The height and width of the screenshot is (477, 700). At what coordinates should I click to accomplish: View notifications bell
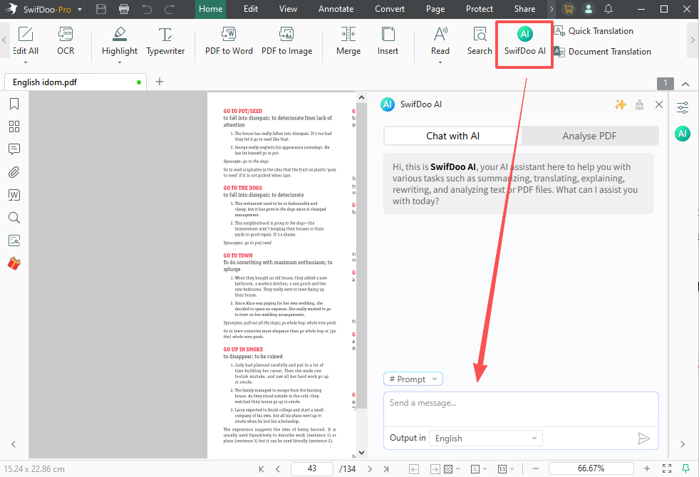click(608, 9)
